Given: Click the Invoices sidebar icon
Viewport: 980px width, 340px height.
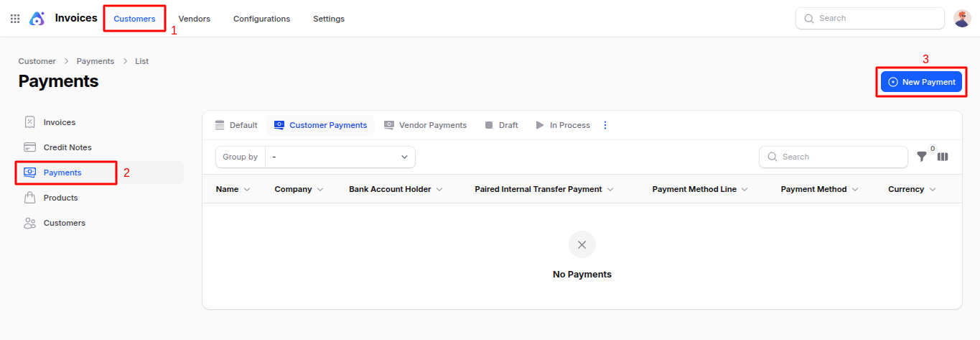Looking at the screenshot, I should pos(29,122).
